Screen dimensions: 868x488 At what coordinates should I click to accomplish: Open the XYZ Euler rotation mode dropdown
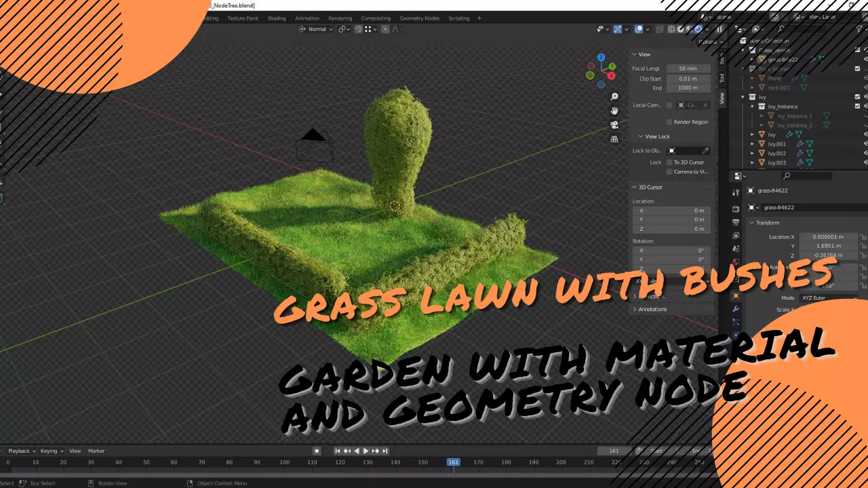829,298
